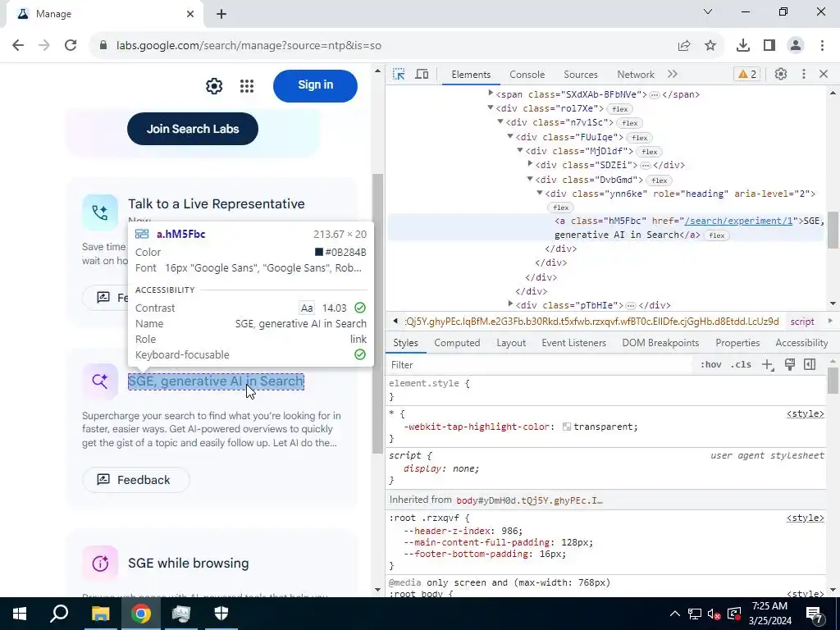Bookmark this tab with star icon

(x=710, y=46)
